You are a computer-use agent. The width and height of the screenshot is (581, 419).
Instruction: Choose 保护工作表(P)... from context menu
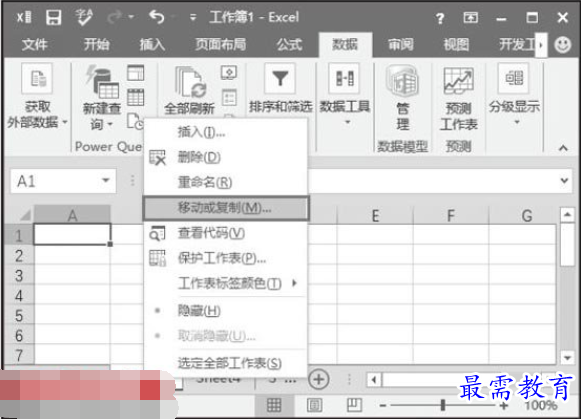[x=225, y=258]
